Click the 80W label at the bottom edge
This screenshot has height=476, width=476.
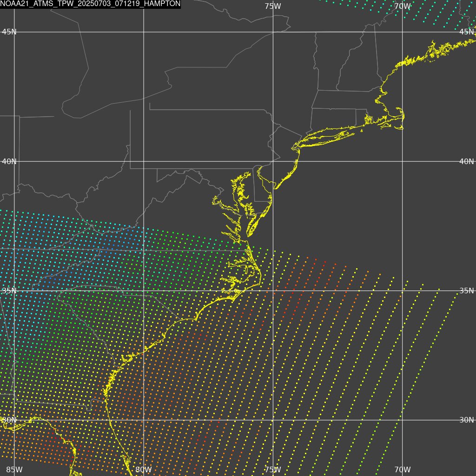(x=143, y=469)
